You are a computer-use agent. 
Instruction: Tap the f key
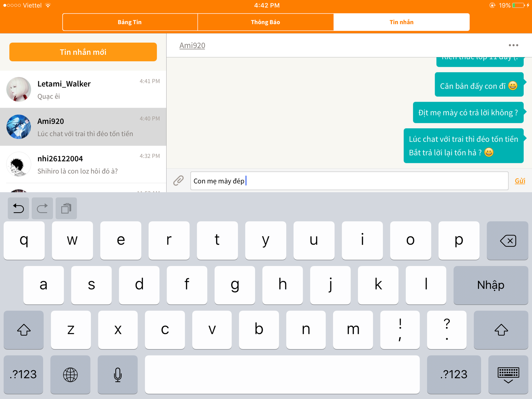(x=187, y=285)
